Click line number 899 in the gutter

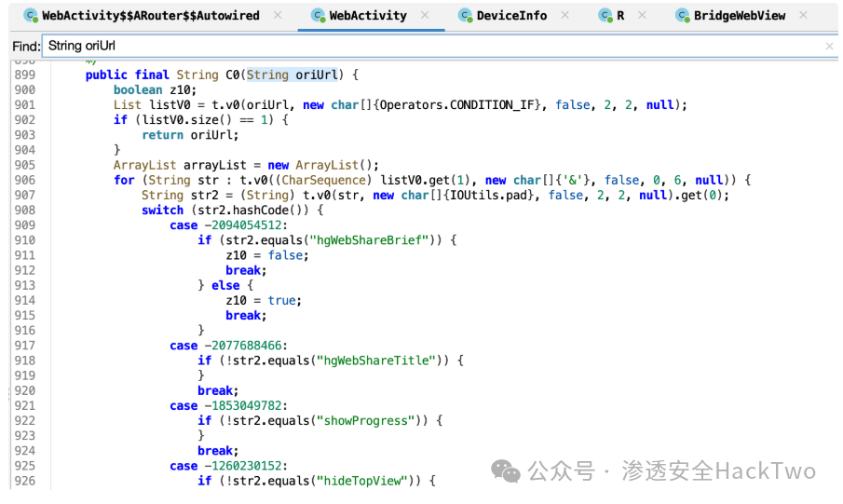click(25, 75)
